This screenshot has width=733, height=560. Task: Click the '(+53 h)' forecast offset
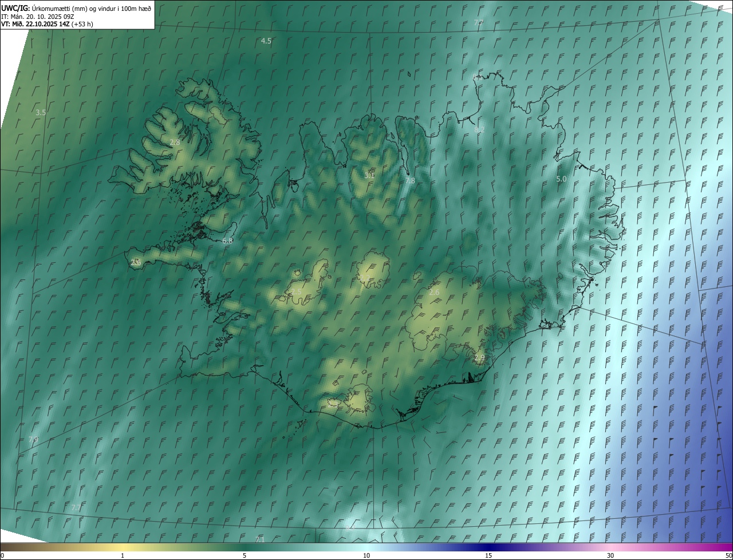(82, 24)
